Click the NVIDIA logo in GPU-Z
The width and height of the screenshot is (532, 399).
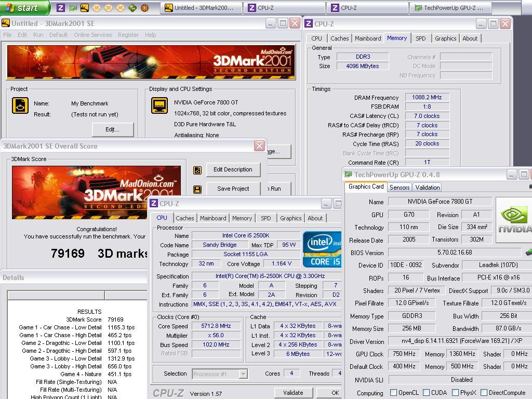coord(514,220)
